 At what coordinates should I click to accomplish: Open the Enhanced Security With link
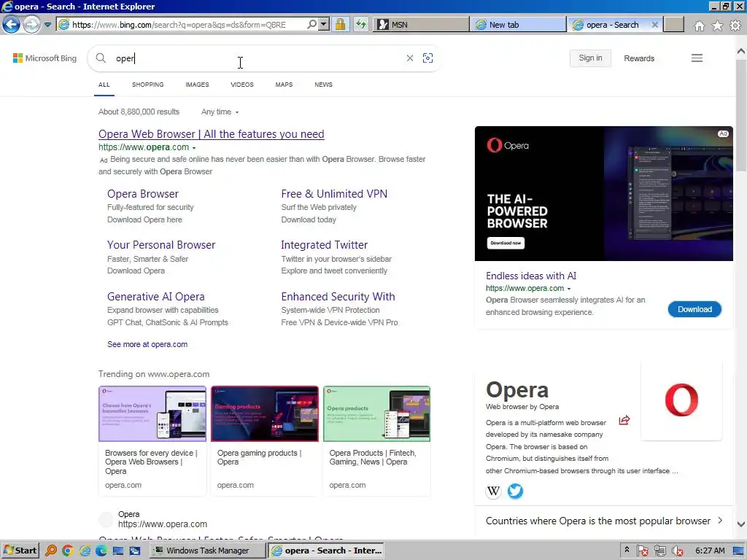(338, 297)
